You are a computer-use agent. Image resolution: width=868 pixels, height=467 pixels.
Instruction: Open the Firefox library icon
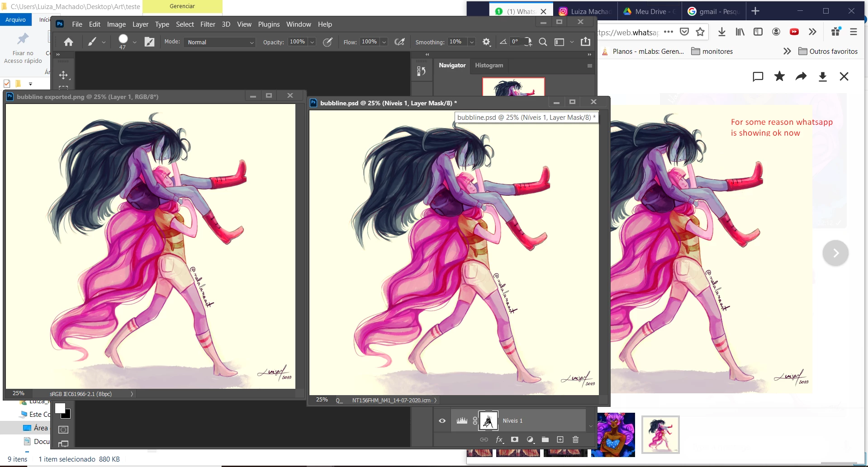740,32
